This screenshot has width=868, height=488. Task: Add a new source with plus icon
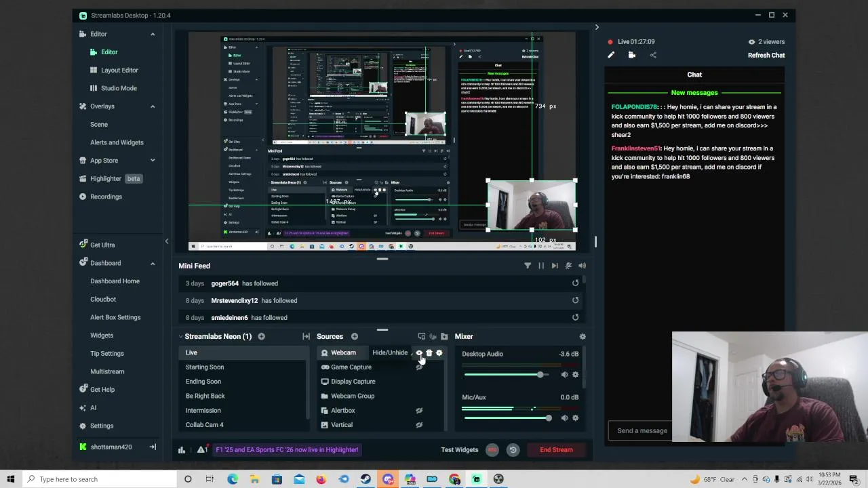[354, 336]
